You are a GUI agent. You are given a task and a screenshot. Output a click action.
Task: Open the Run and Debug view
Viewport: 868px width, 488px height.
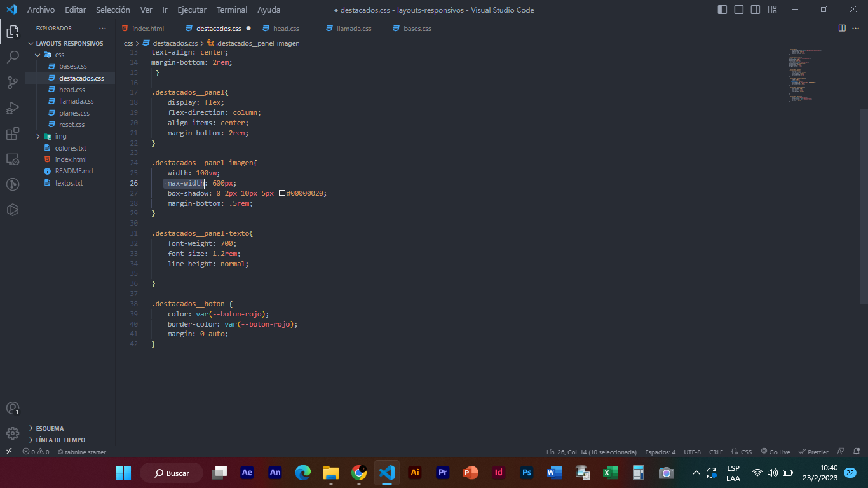[12, 108]
